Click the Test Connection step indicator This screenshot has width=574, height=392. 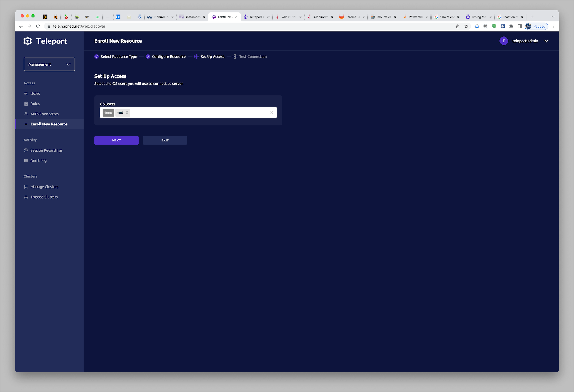[x=235, y=57]
